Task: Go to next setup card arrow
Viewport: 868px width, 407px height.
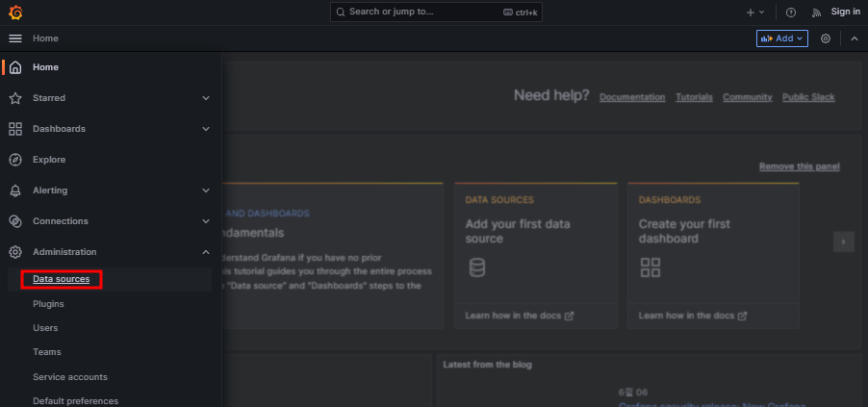Action: 844,242
